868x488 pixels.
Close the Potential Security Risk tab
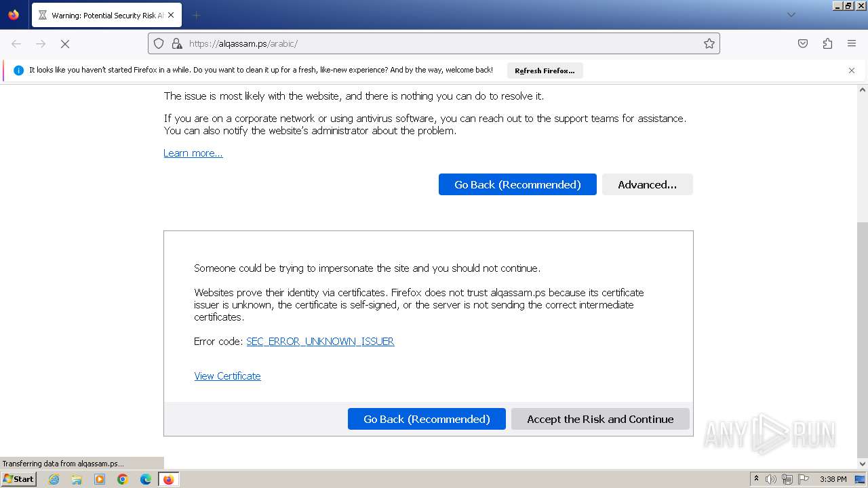(170, 15)
